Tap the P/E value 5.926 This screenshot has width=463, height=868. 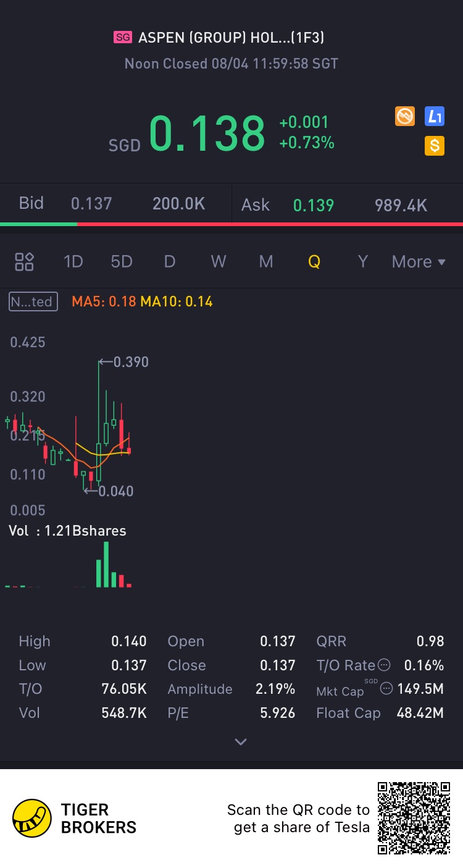tap(278, 713)
